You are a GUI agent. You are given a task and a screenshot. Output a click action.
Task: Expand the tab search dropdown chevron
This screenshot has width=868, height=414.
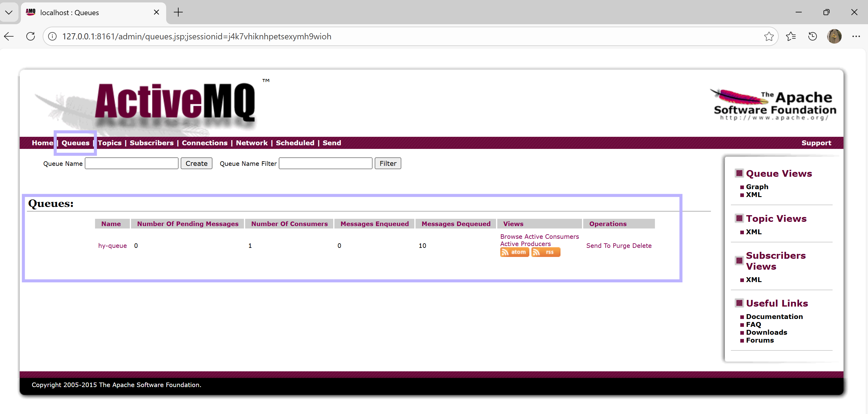point(9,12)
